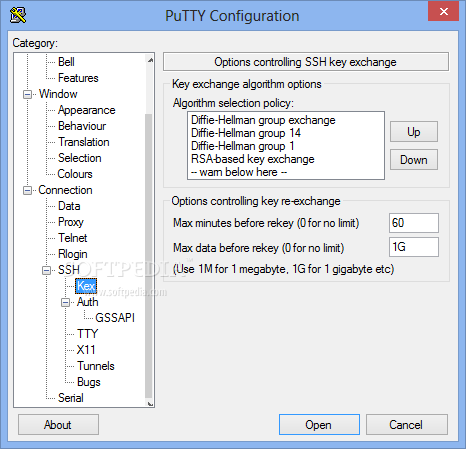Image resolution: width=466 pixels, height=449 pixels.
Task: Collapse the Connection tree node
Action: click(x=27, y=190)
